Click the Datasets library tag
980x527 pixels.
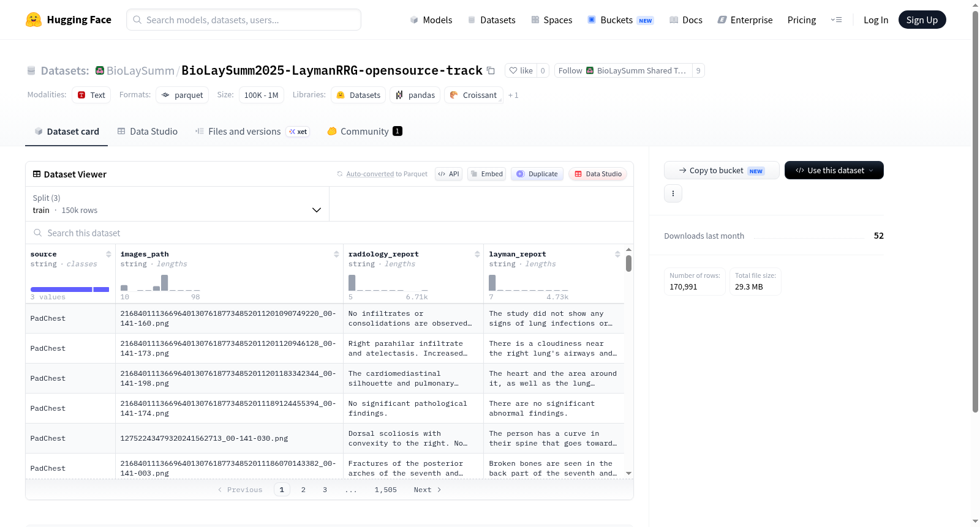(x=359, y=95)
